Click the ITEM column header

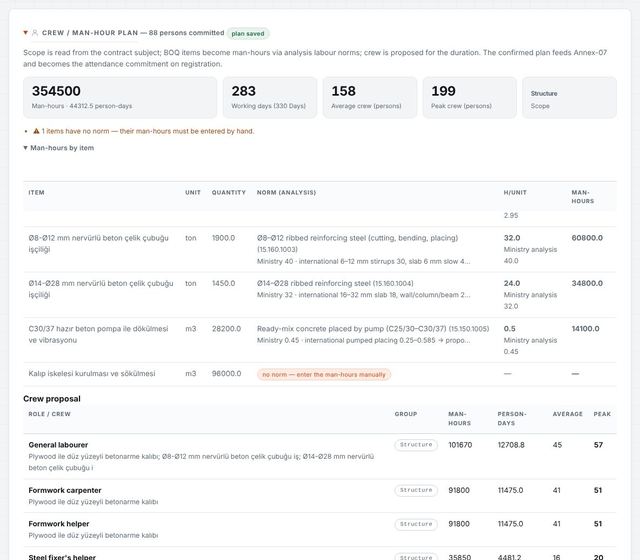(x=36, y=192)
